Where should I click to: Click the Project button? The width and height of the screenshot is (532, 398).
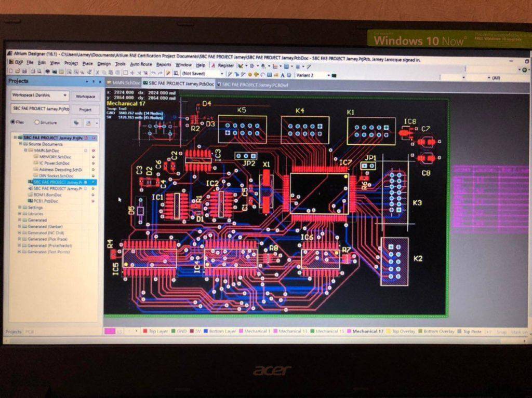pyautogui.click(x=86, y=109)
